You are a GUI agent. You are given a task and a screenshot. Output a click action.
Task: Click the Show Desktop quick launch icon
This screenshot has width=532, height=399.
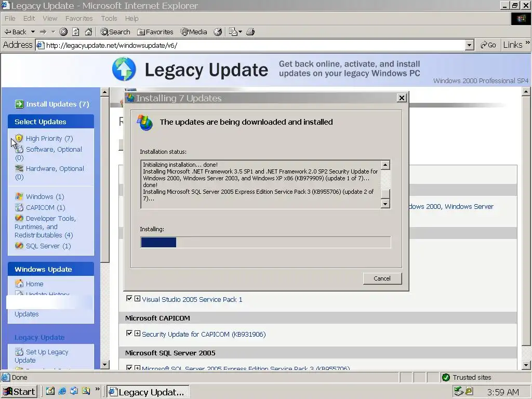50,391
